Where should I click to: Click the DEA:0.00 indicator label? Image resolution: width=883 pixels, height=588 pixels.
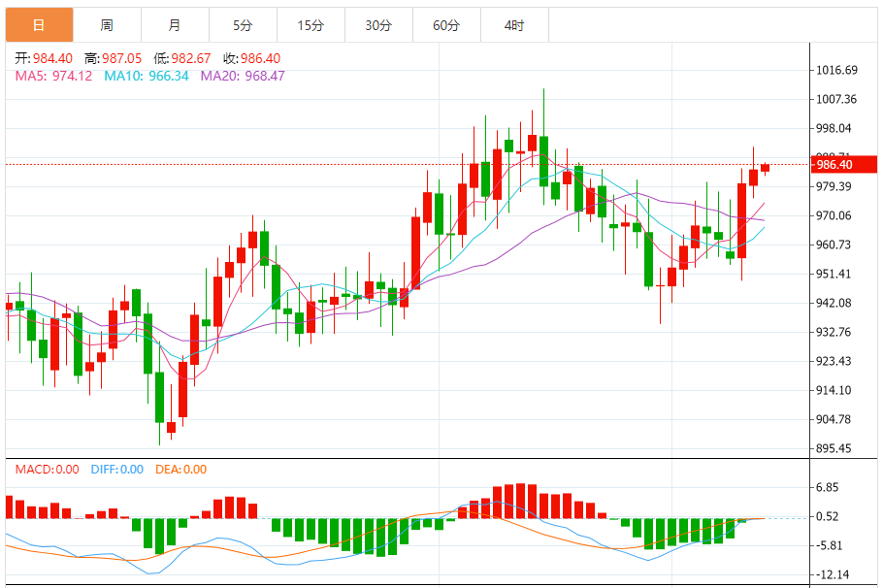tap(180, 470)
